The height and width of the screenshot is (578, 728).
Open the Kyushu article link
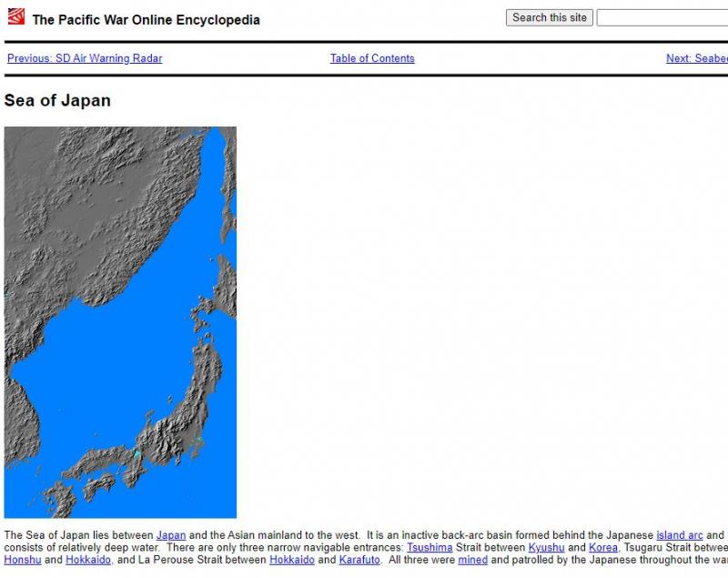click(546, 548)
